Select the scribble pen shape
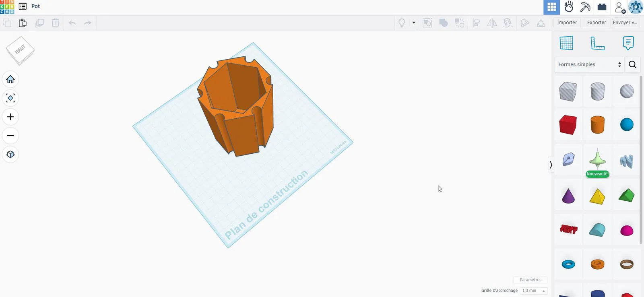This screenshot has height=297, width=644. tap(568, 160)
